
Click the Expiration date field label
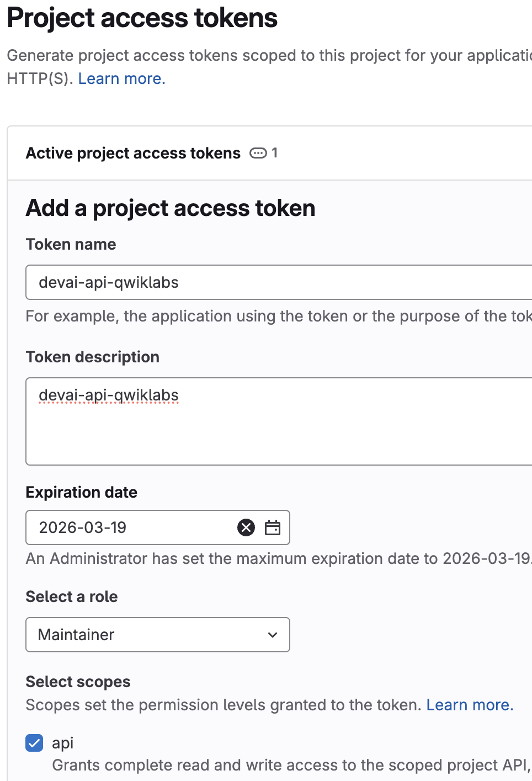point(81,492)
